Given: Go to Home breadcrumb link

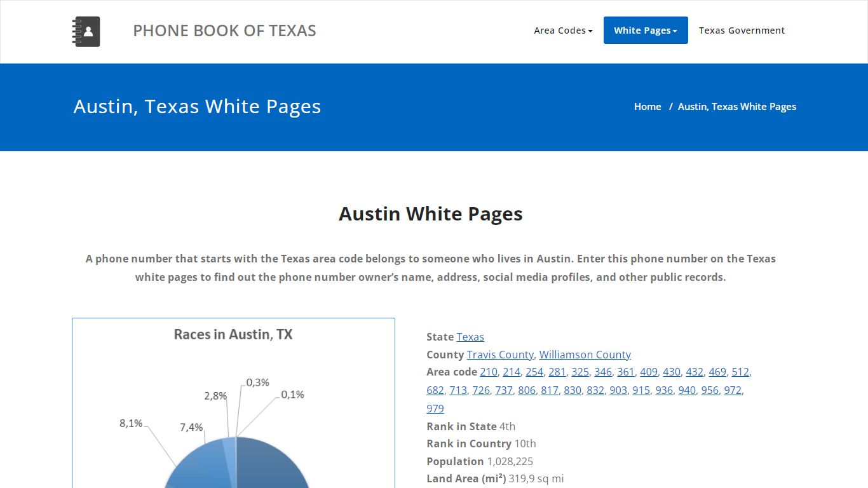Looking at the screenshot, I should 648,107.
